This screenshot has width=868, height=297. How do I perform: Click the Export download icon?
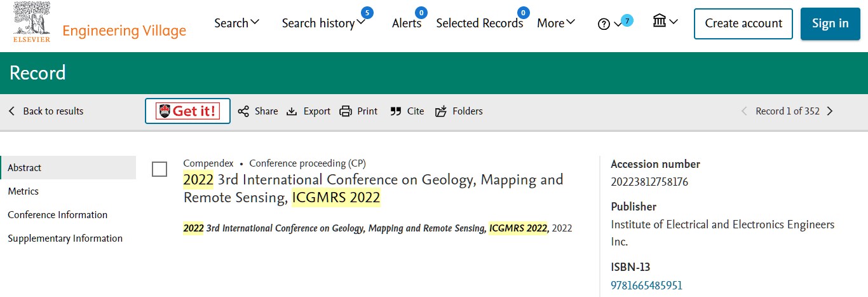click(x=292, y=111)
